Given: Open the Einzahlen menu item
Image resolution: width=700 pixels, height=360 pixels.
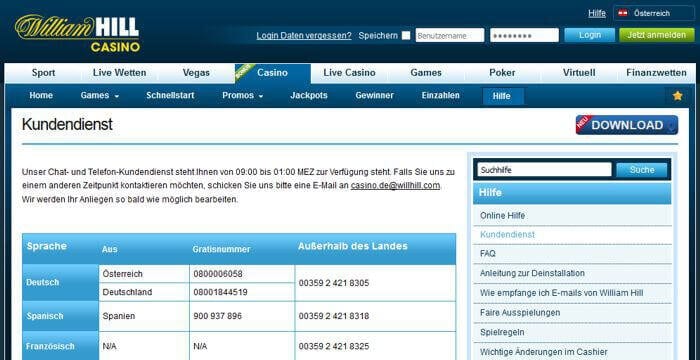Looking at the screenshot, I should [x=441, y=96].
